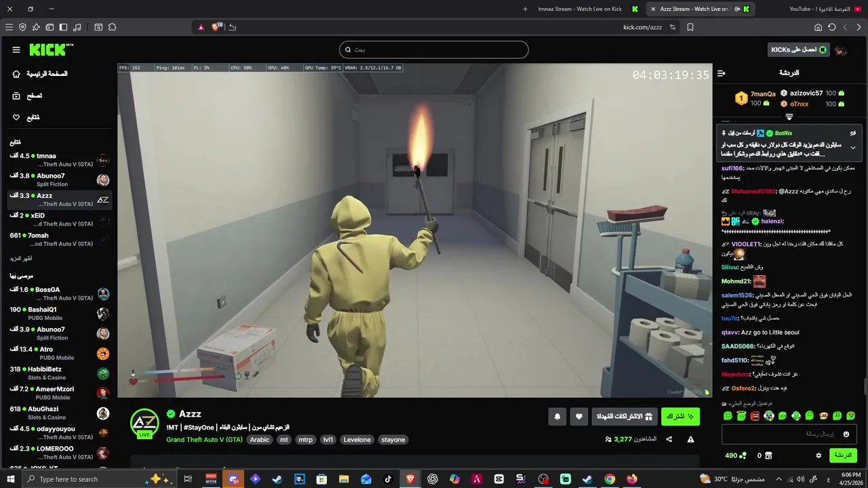Click the search field on Kick

point(434,49)
